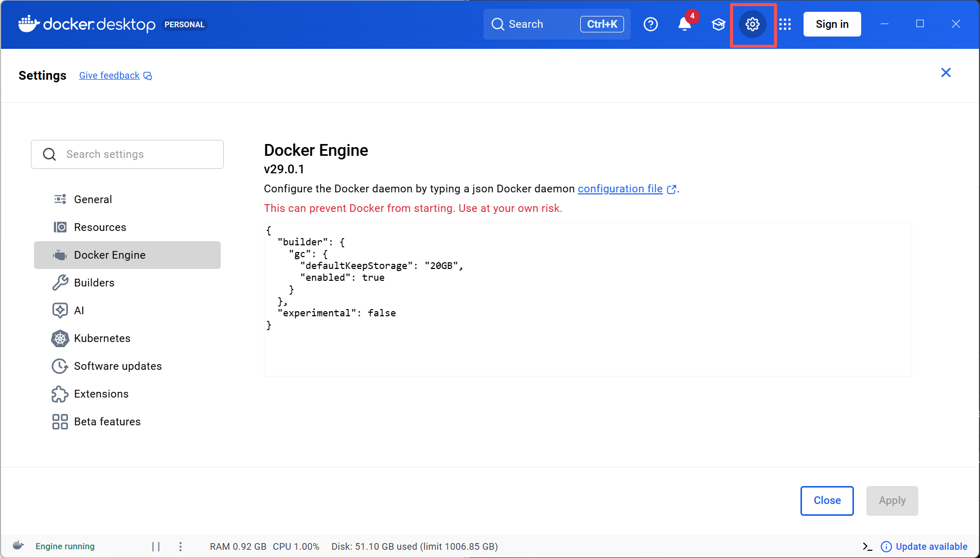Click inside the Docker daemon JSON editor
Viewport: 980px width, 558px height.
coord(587,299)
